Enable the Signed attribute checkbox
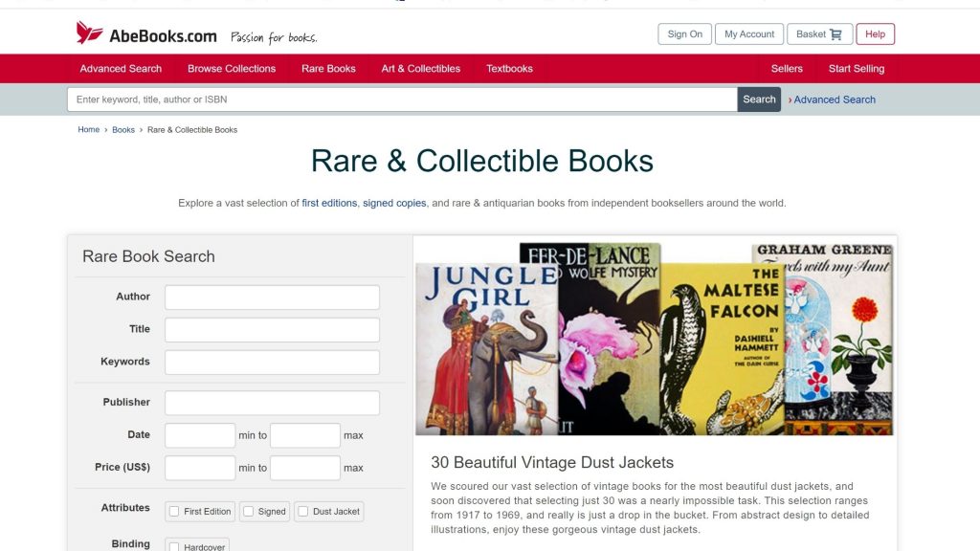The width and height of the screenshot is (980, 551). [248, 512]
